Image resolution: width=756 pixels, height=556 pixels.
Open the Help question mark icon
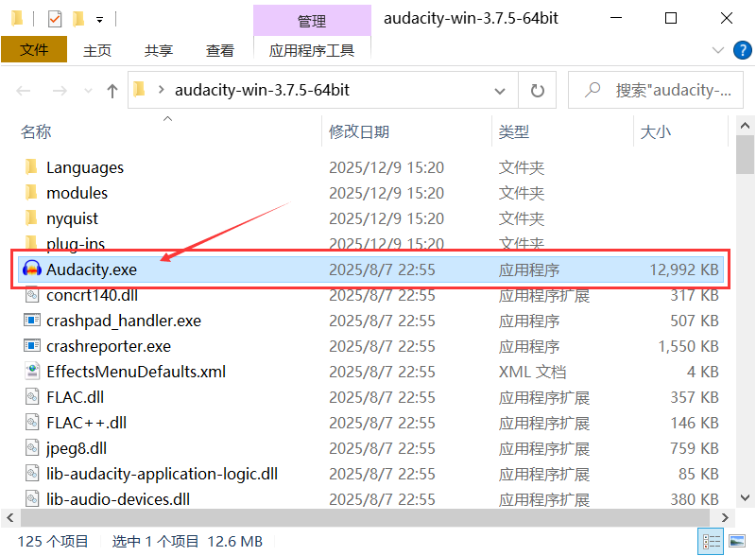(740, 50)
